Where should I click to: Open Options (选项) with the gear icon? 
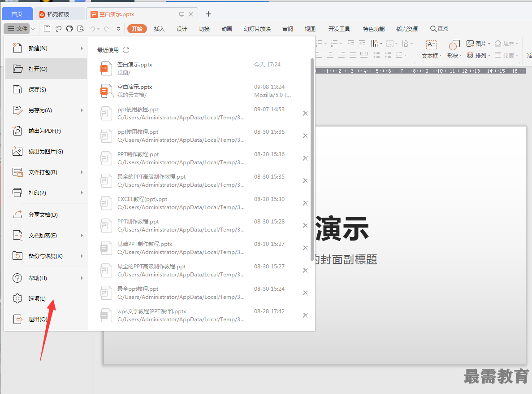tap(46, 298)
